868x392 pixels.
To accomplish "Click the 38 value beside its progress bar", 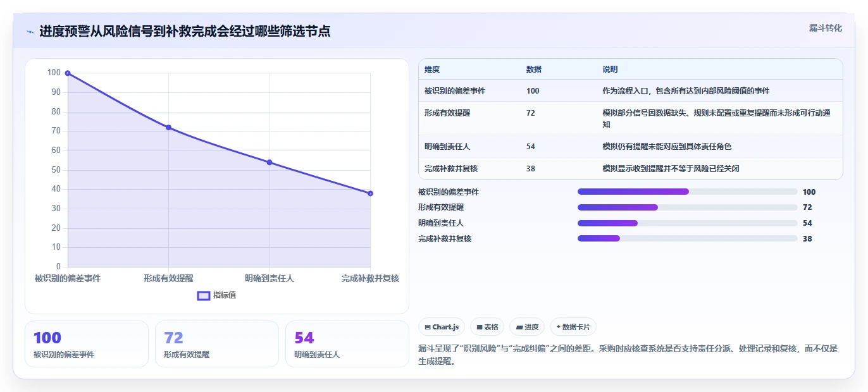I will pyautogui.click(x=807, y=238).
